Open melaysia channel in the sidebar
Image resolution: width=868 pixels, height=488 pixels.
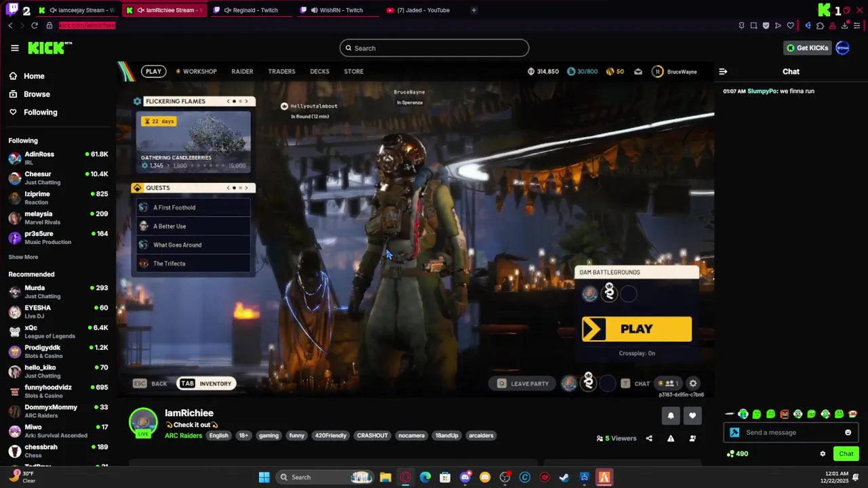tap(58, 217)
